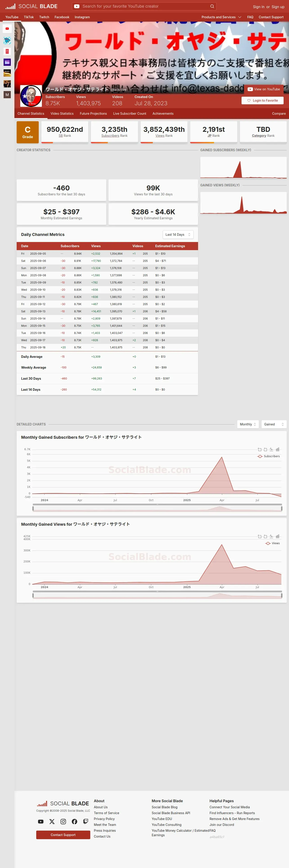Click the search magnifier icon in the header

tap(212, 6)
